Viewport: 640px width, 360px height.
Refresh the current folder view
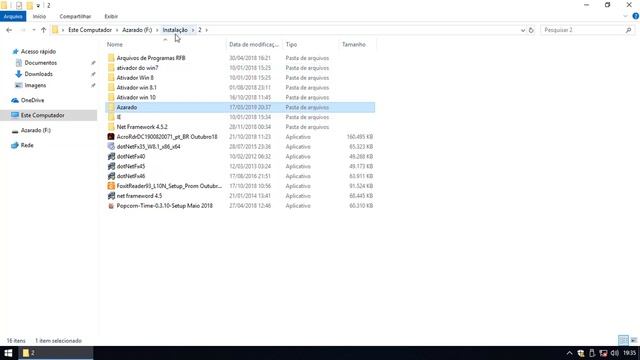(531, 30)
